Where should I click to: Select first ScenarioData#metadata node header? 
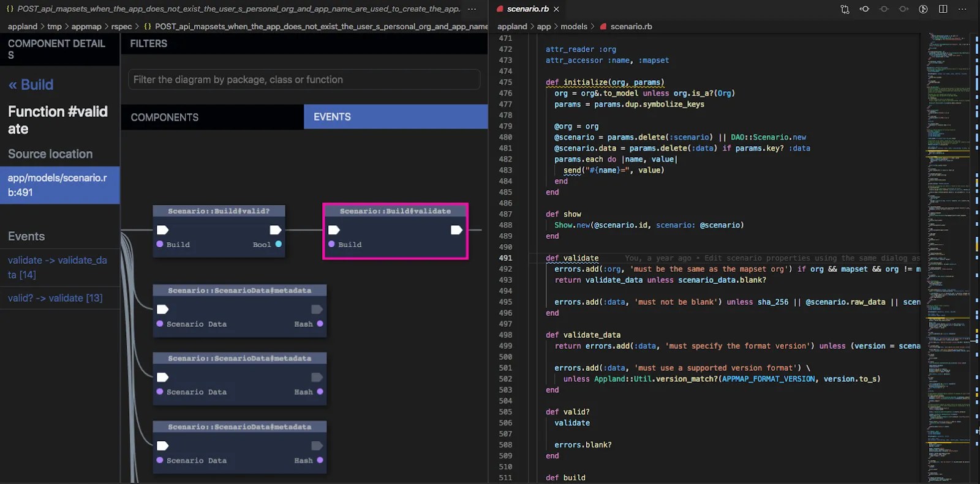coord(239,291)
